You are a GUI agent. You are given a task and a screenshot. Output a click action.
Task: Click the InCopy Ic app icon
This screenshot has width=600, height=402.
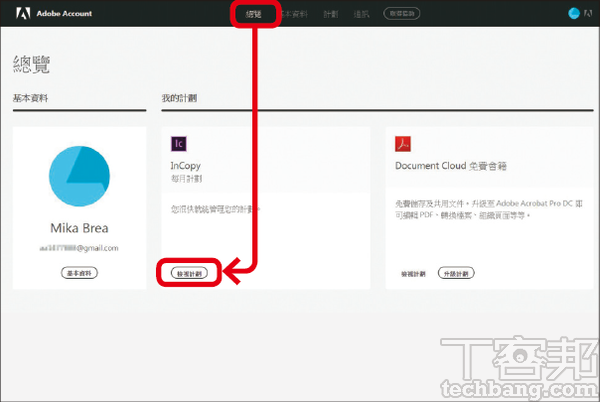[x=179, y=144]
